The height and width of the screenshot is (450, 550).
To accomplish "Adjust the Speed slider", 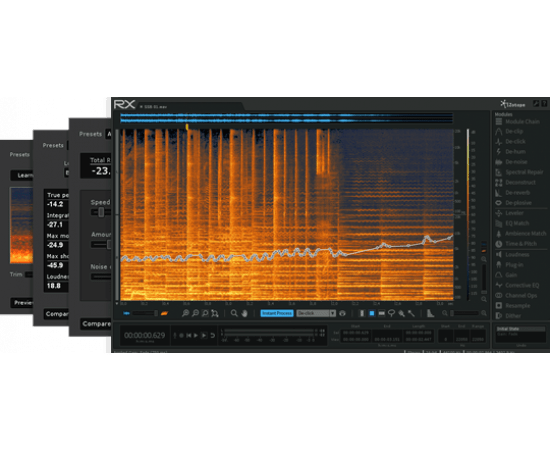I will coord(101,212).
